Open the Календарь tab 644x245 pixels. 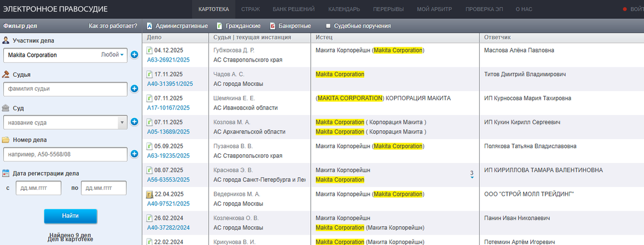(344, 9)
